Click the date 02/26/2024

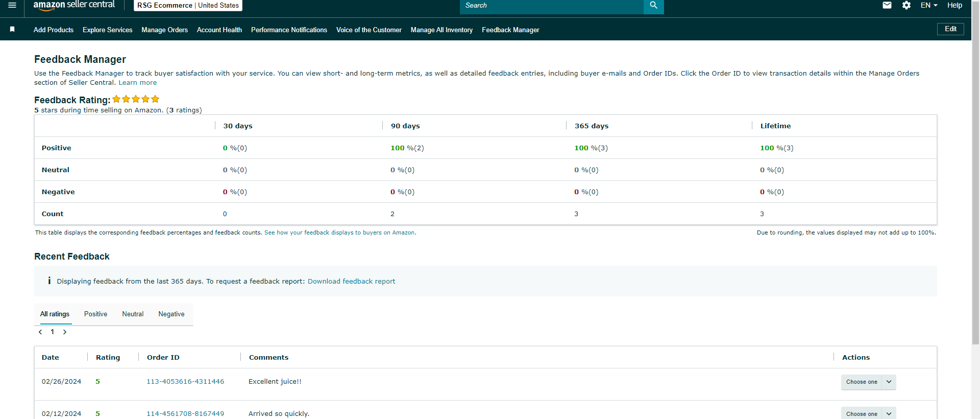tap(61, 382)
